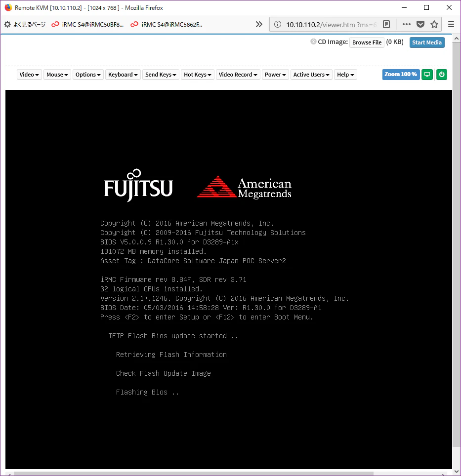Click the 'Flashing Bios ..' text line

pos(147,392)
